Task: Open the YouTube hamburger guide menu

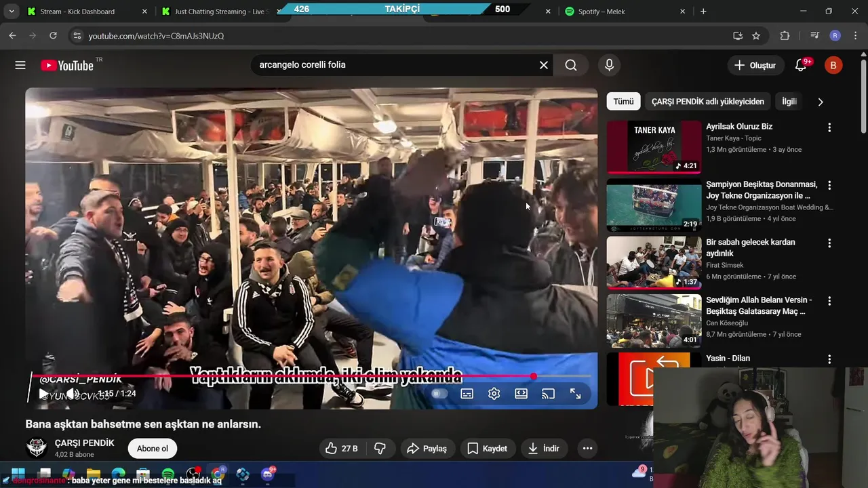Action: click(20, 65)
